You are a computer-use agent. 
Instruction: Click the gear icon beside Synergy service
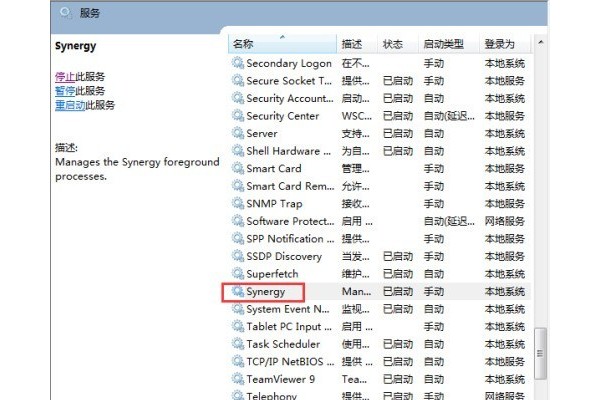point(238,291)
